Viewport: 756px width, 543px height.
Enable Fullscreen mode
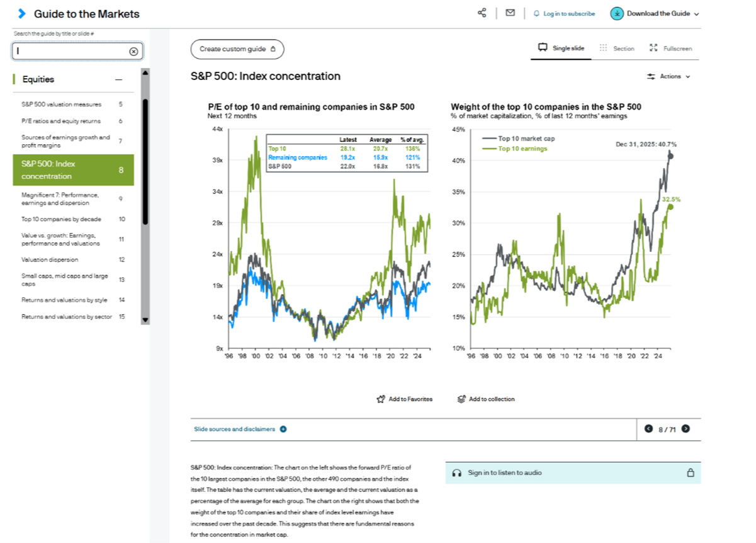click(670, 49)
